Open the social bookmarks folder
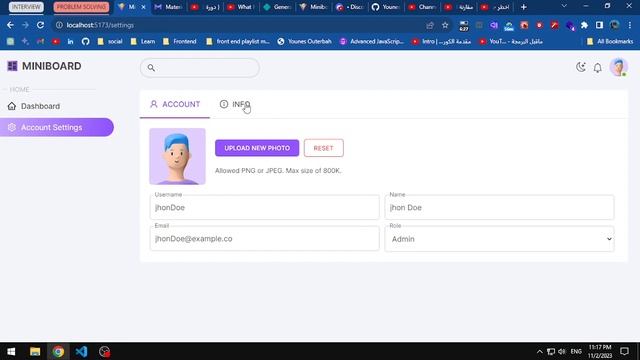Screen dimensions: 640x360 pos(110,41)
